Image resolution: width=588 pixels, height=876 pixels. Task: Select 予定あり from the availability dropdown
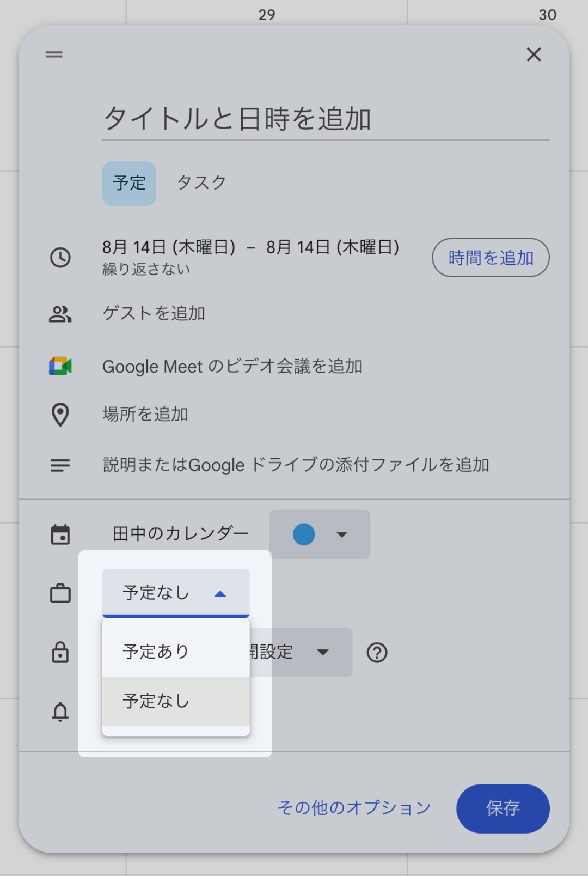(x=155, y=650)
